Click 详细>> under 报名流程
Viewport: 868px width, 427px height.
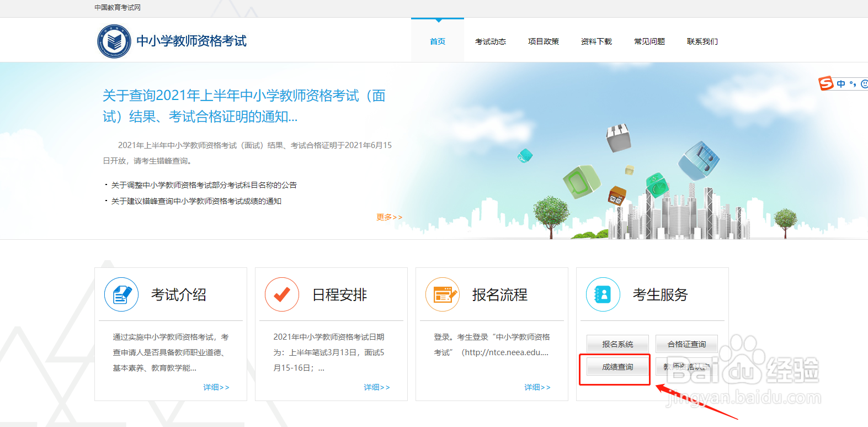point(537,387)
